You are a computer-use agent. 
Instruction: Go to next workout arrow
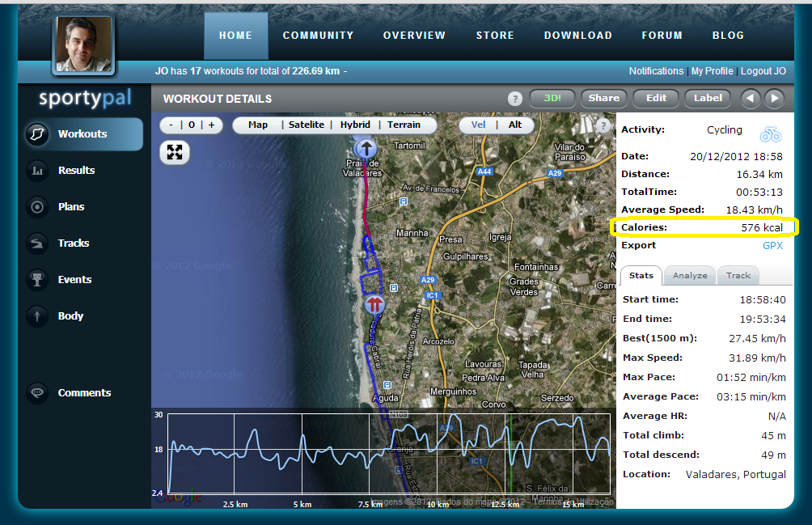(774, 99)
